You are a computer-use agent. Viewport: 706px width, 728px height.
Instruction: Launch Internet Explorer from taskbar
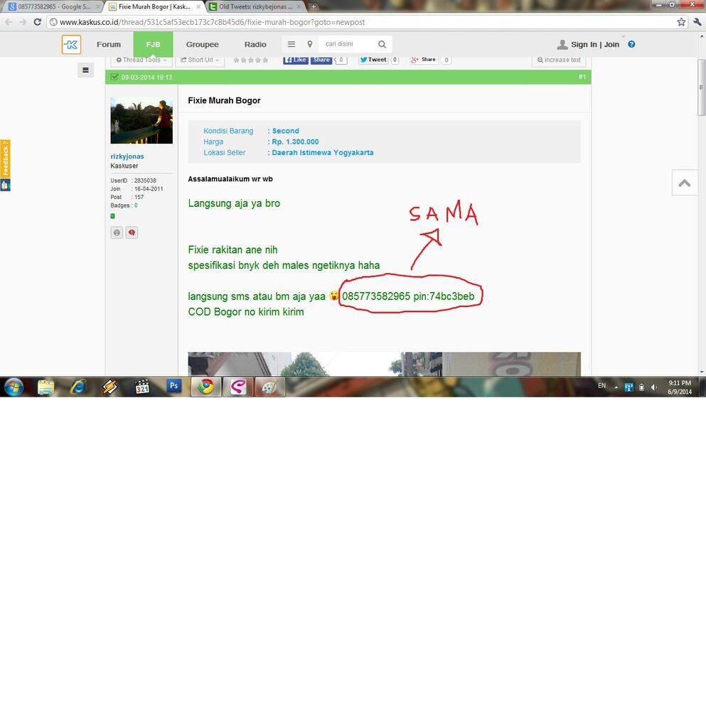78,387
